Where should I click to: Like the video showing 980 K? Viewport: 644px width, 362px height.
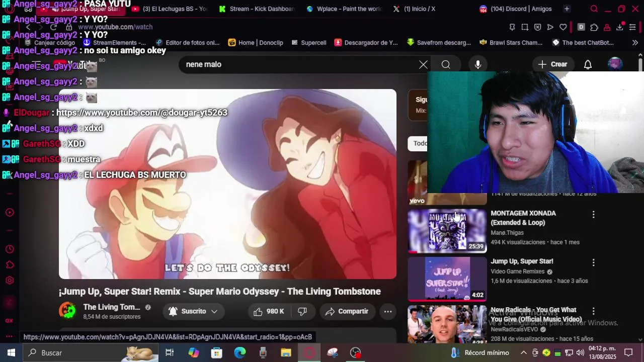pos(269,312)
